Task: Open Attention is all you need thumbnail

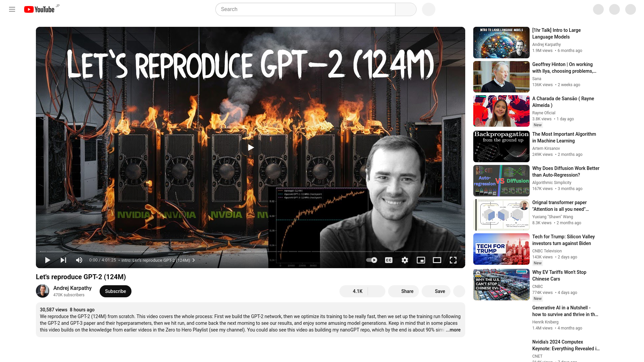Action: 501,215
